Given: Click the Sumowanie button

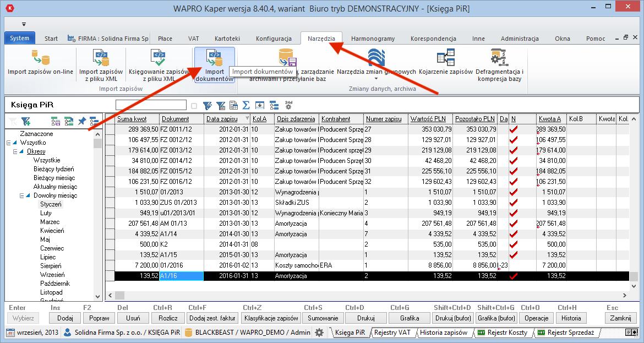Looking at the screenshot, I should pyautogui.click(x=323, y=318).
